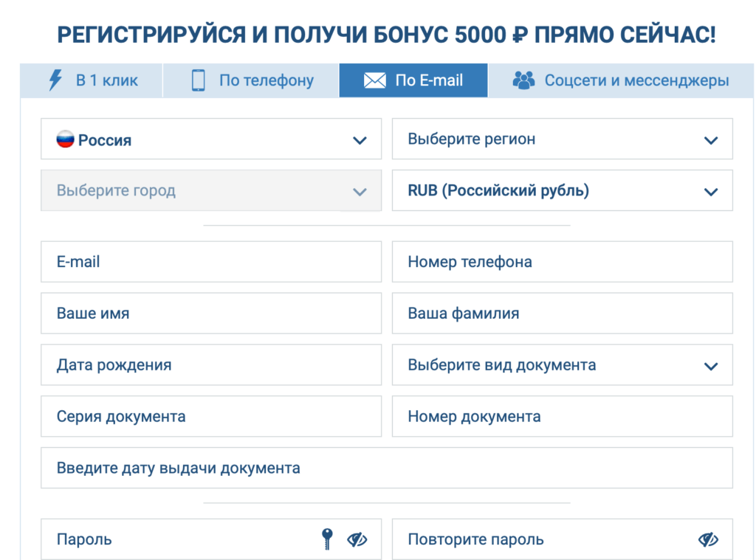The height and width of the screenshot is (560, 756).
Task: Toggle password visibility in the Пароль field
Action: click(357, 539)
